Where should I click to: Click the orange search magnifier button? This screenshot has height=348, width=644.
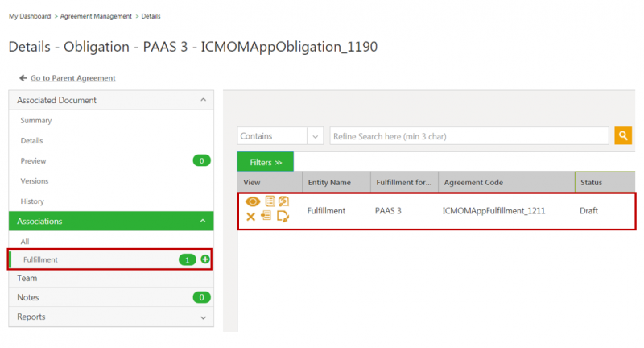click(x=622, y=136)
